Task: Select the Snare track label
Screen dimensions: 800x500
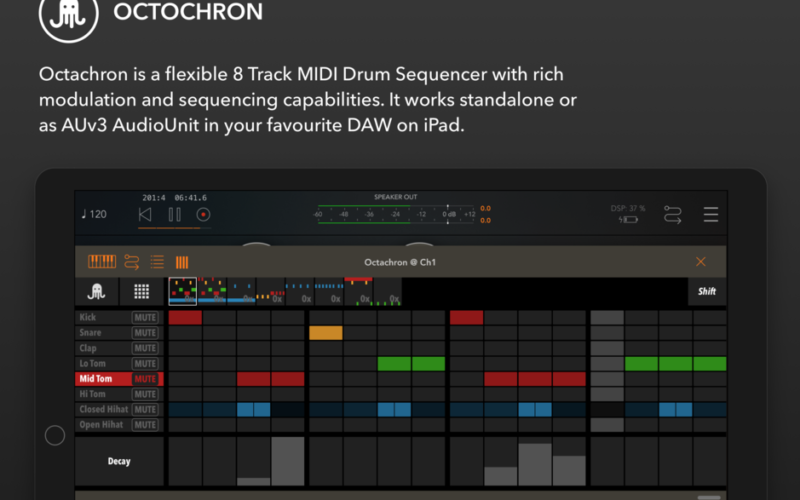Action: (x=90, y=333)
